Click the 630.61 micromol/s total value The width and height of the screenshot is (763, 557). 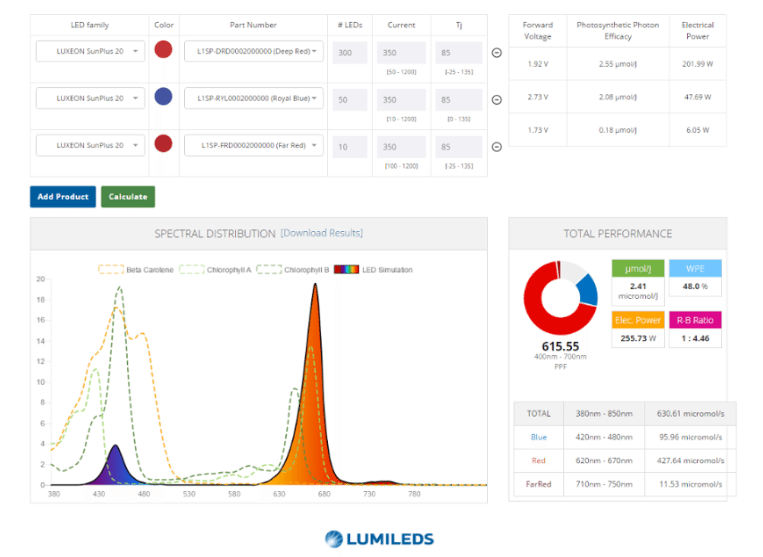(x=690, y=413)
